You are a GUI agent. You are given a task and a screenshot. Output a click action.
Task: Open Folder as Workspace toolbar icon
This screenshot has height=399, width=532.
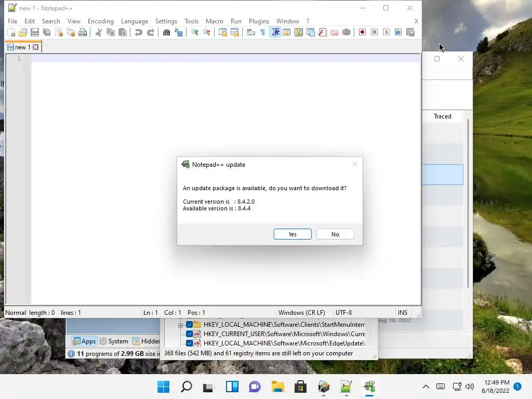pos(335,32)
